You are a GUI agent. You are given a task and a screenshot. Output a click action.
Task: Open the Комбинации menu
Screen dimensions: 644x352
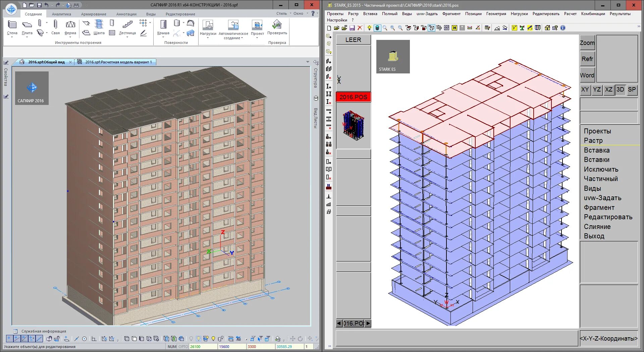tap(593, 14)
